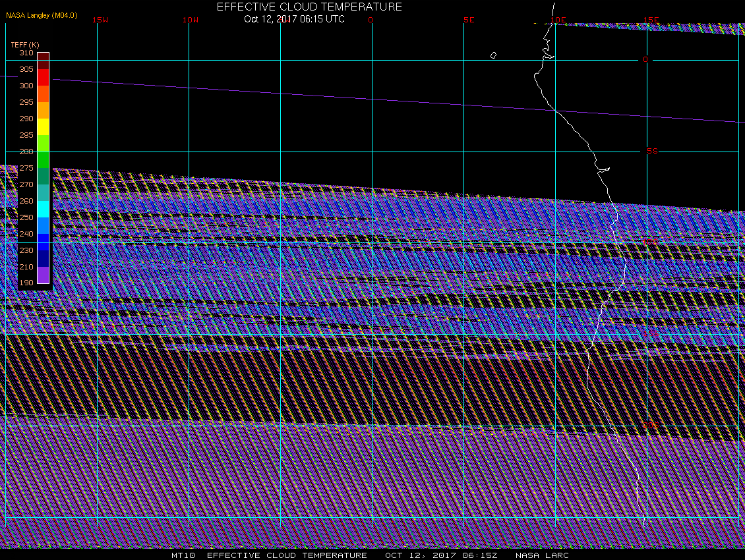Select the blue swatch between 240 and 230
Screen dimensions: 745x560
44,242
